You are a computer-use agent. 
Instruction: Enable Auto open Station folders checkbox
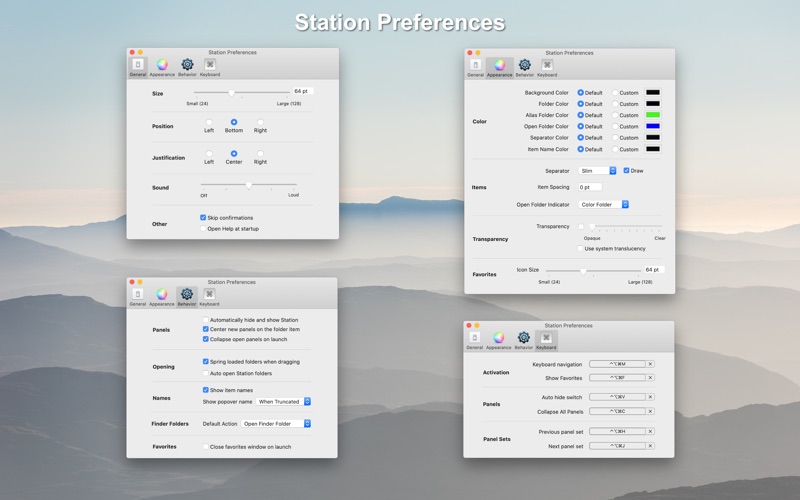[206, 373]
